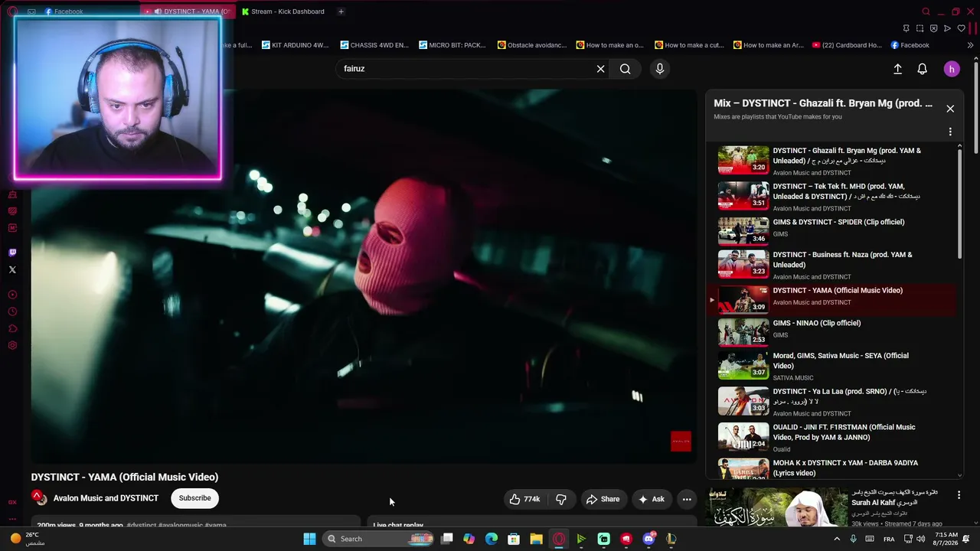Open Opera tab search magnifier
This screenshot has width=980, height=551.
[x=926, y=11]
